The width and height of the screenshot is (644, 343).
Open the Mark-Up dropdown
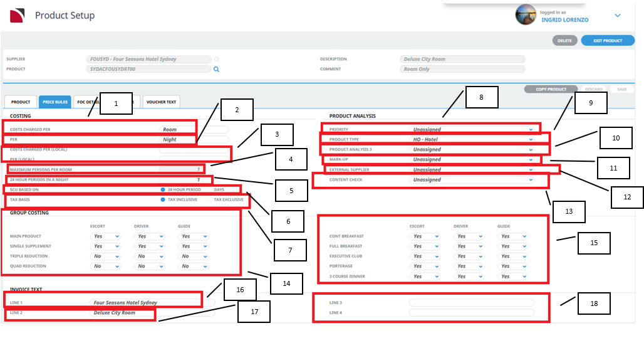pos(472,159)
